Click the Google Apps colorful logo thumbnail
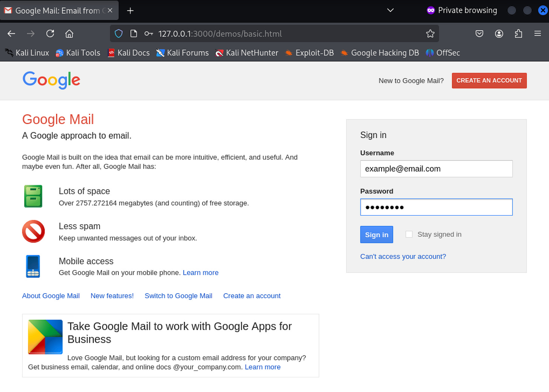Image resolution: width=549 pixels, height=392 pixels. coord(45,337)
